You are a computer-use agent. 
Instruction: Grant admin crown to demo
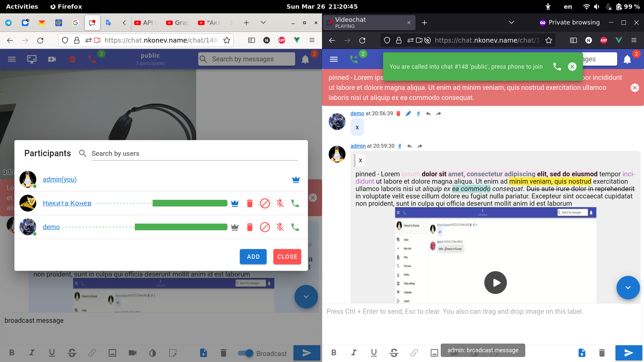click(235, 227)
